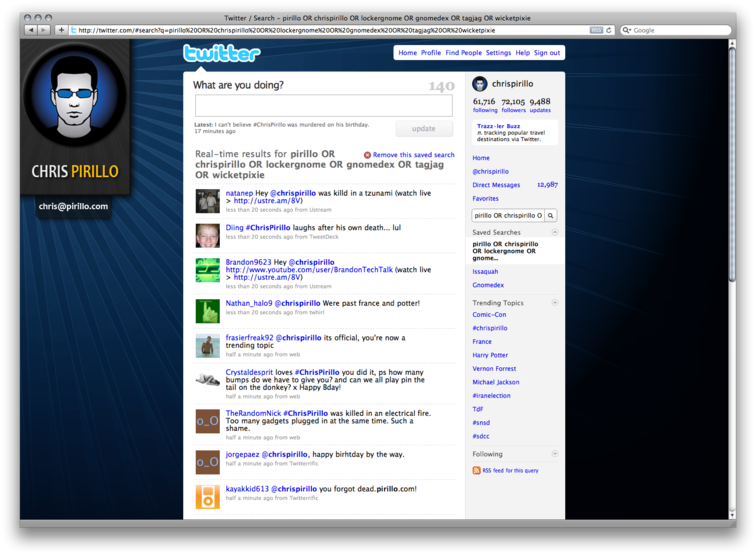Go forward with Safari forward arrow
The width and height of the screenshot is (756, 555).
click(x=44, y=30)
